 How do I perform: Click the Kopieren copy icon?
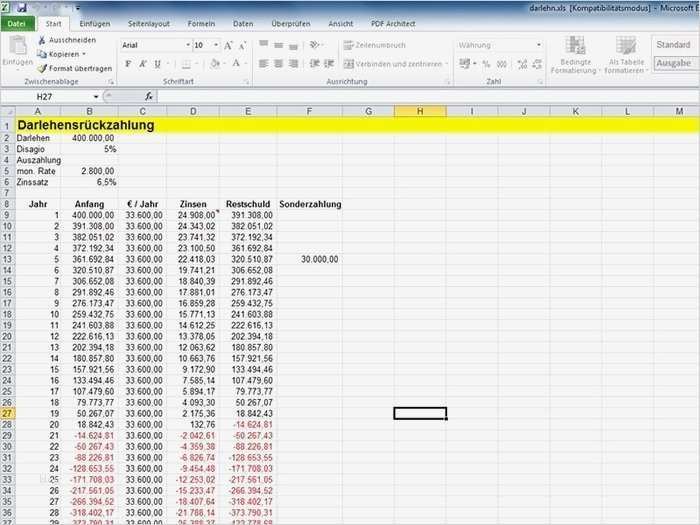pyautogui.click(x=42, y=54)
